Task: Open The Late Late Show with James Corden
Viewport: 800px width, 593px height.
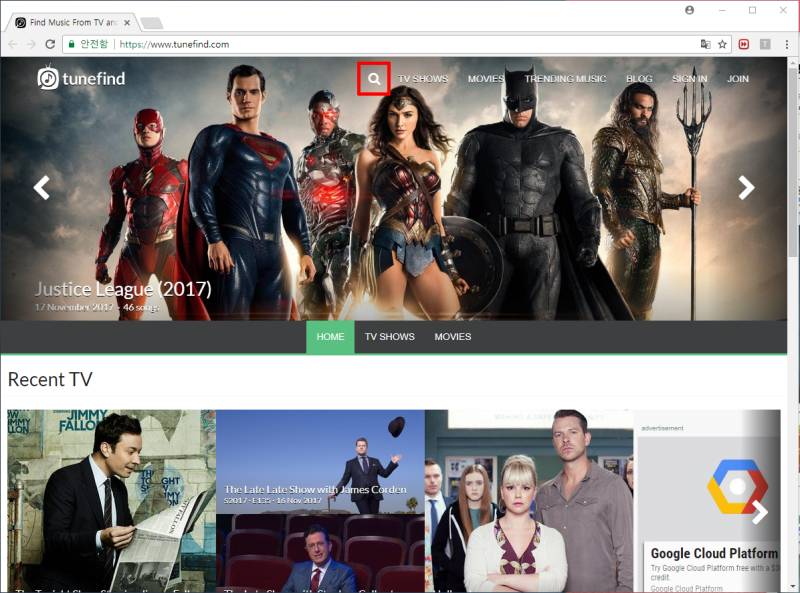Action: (x=315, y=489)
